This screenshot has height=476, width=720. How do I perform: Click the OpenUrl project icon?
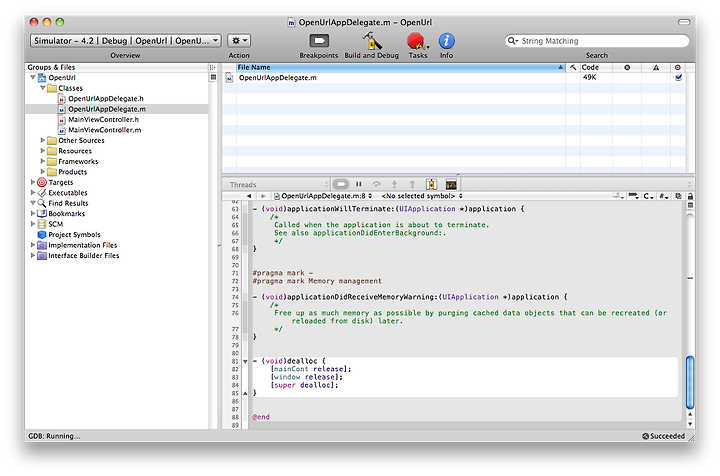pyautogui.click(x=42, y=78)
